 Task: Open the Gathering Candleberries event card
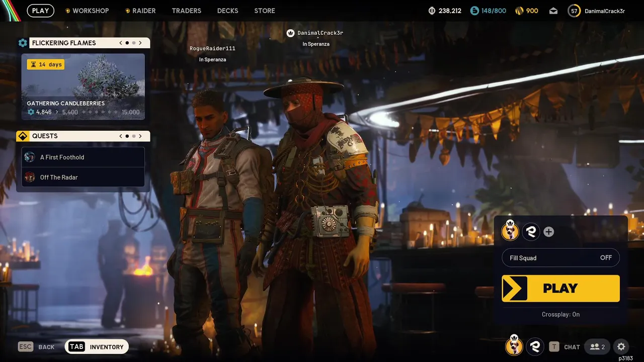(83, 86)
